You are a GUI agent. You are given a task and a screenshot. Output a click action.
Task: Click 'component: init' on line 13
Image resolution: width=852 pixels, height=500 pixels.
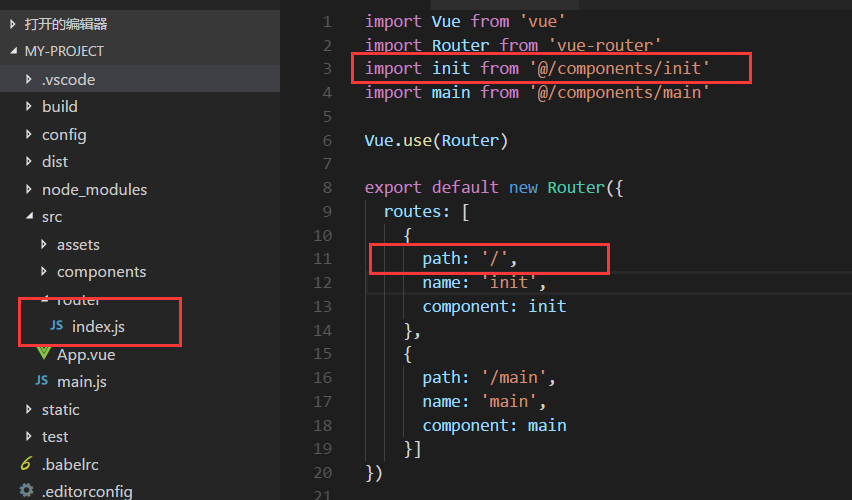point(494,307)
